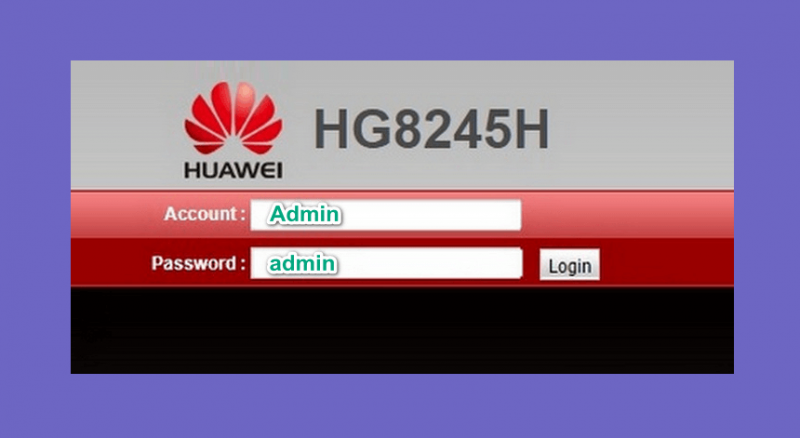The height and width of the screenshot is (438, 800).
Task: Click the purple background below the login panel
Action: [400, 406]
